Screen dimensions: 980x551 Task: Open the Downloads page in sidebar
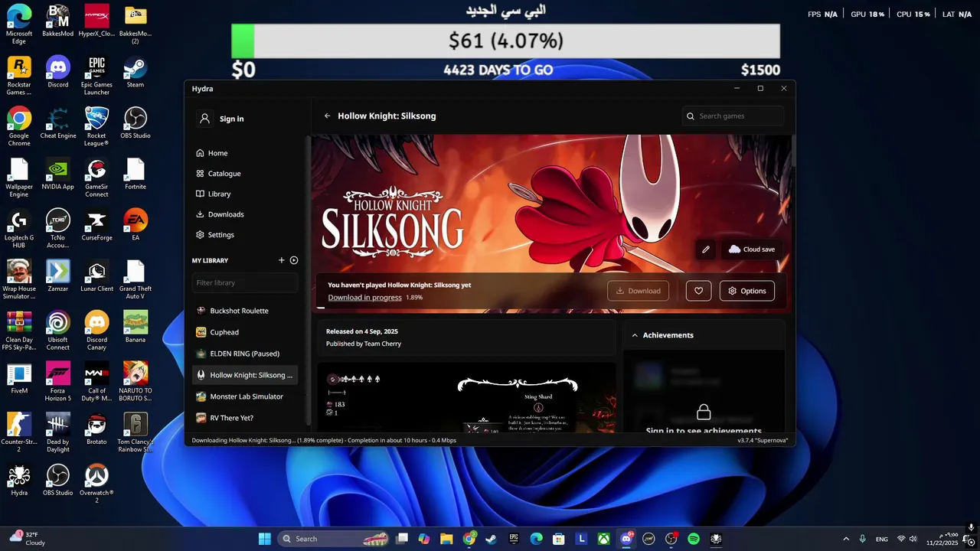(x=220, y=215)
